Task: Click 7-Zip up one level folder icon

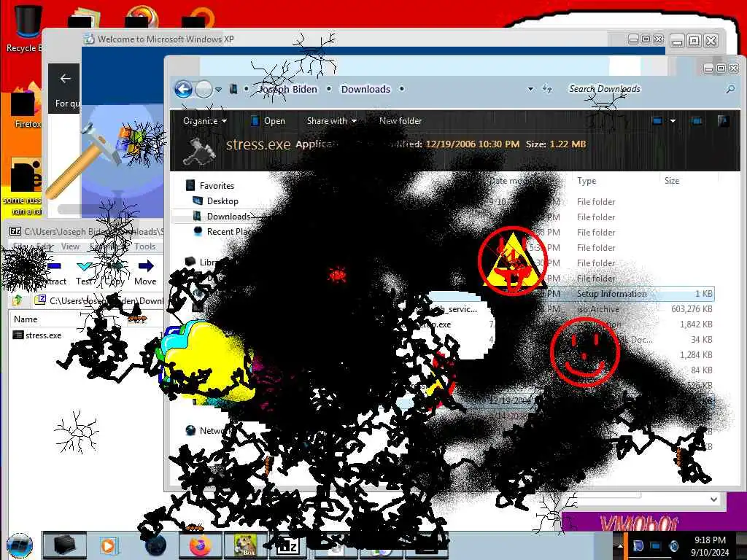Action: (x=18, y=300)
